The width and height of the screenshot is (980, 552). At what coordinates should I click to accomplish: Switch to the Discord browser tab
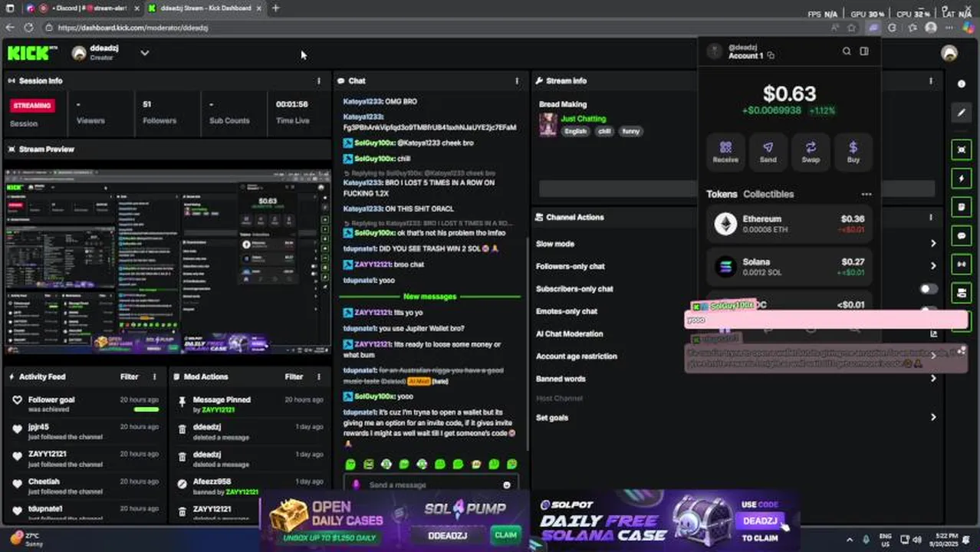90,8
